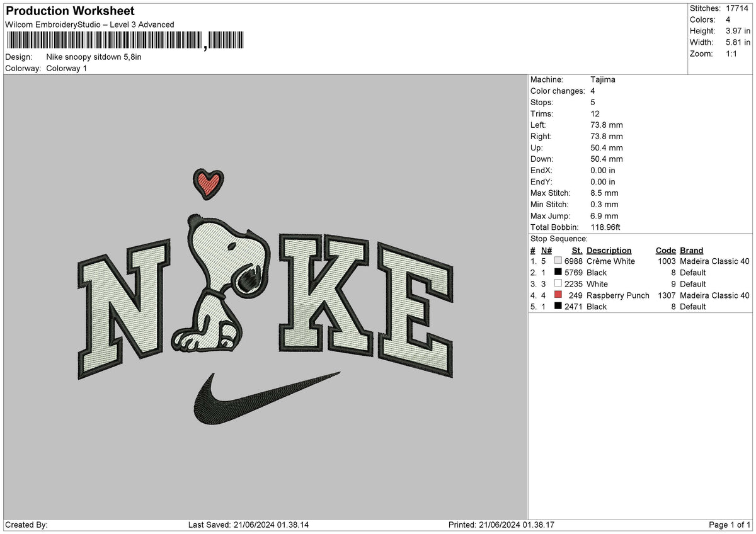Click the Code column header

click(x=667, y=250)
